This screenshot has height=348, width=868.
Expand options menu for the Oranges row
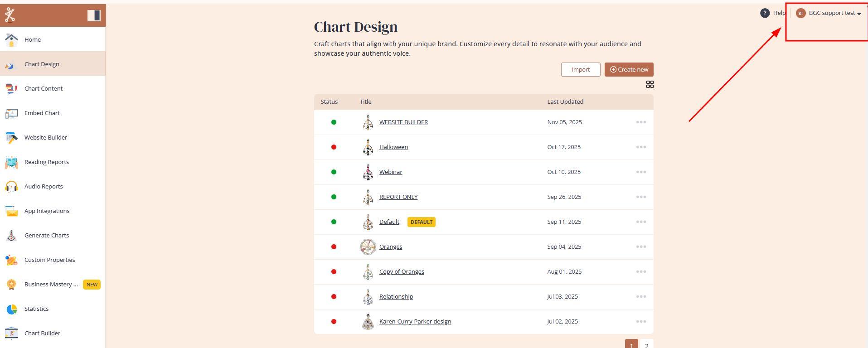[x=640, y=247]
